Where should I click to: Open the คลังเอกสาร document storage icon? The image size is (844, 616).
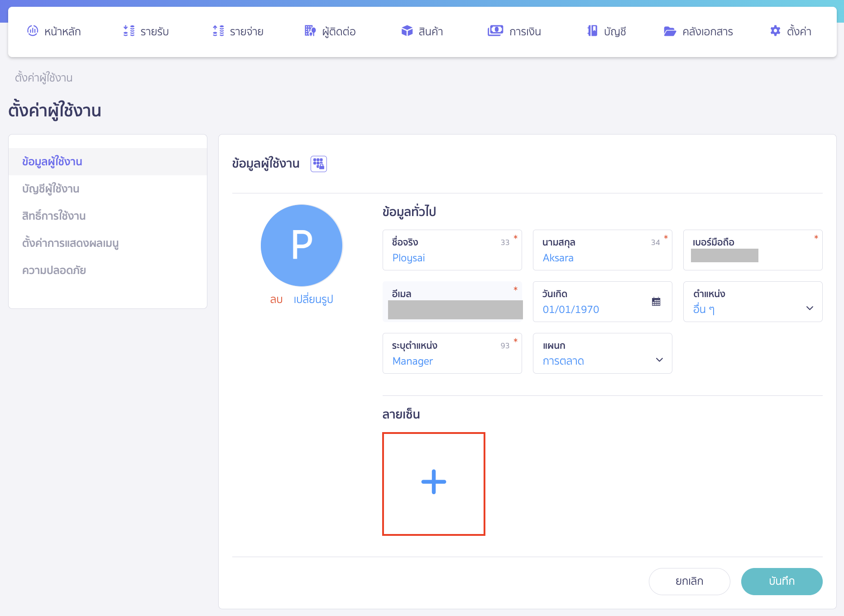(670, 31)
